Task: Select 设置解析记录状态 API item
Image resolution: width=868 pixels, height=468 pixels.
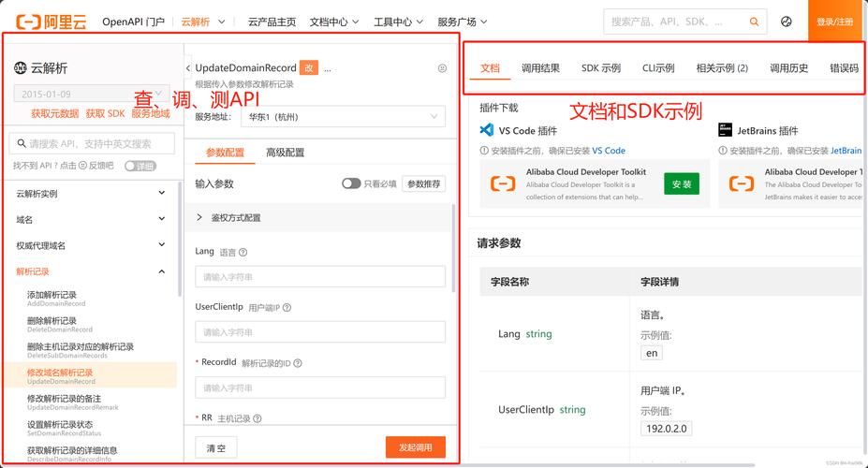Action: [x=91, y=428]
